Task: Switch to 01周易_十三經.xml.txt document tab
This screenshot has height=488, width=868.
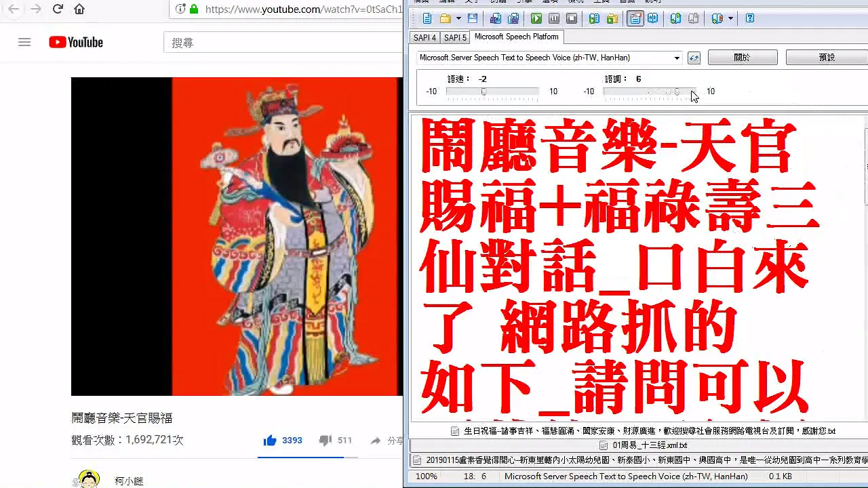Action: pyautogui.click(x=643, y=445)
